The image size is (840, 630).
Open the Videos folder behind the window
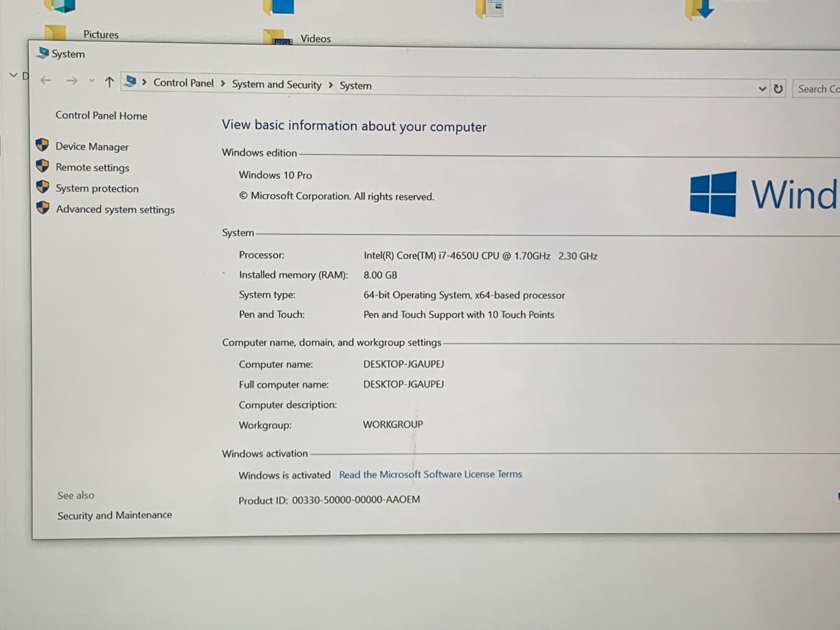tap(298, 38)
